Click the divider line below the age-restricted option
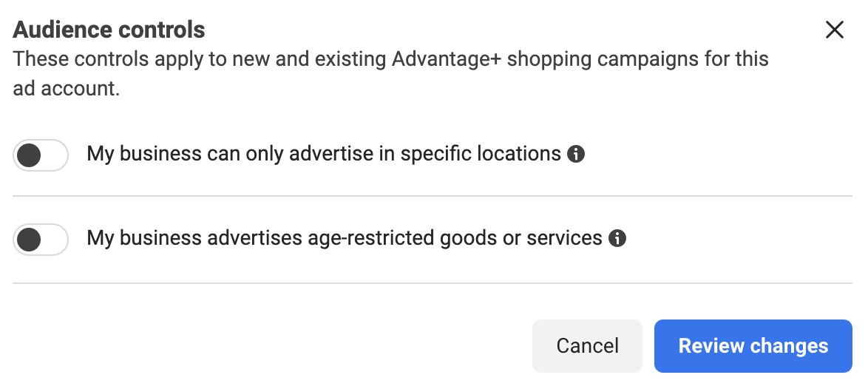The height and width of the screenshot is (389, 868). pyautogui.click(x=433, y=283)
